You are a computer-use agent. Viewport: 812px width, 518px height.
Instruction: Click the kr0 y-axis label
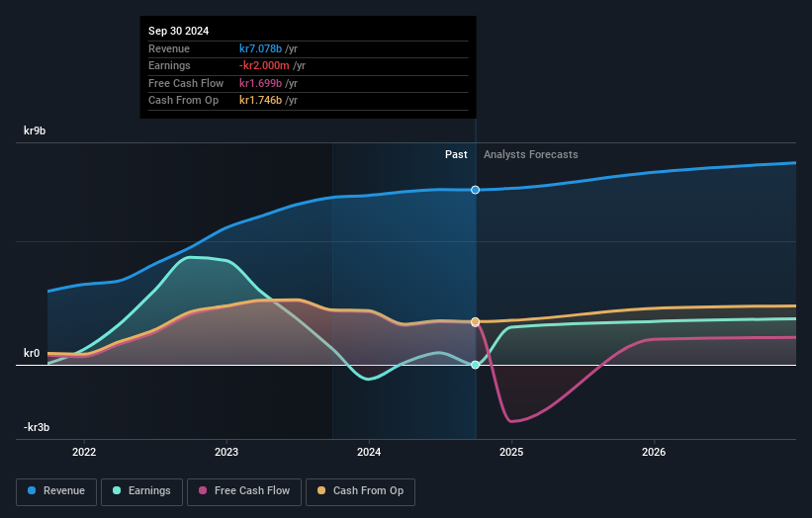(x=32, y=353)
